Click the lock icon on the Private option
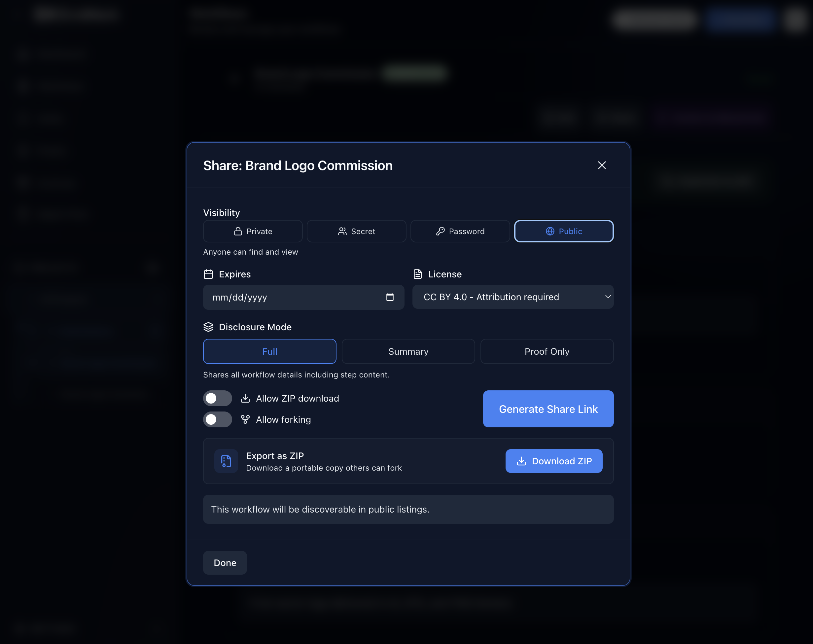The width and height of the screenshot is (813, 644). click(x=238, y=231)
